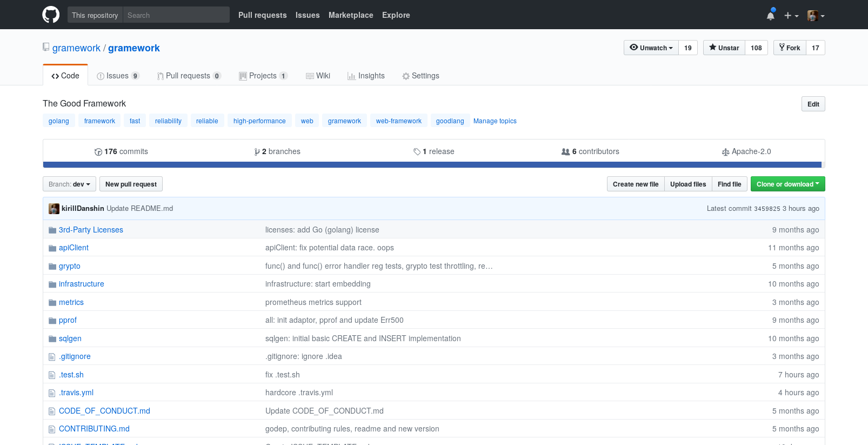Screen dimensions: 868x445
Task: Open commit message 'Update README.md'
Action: (140, 208)
